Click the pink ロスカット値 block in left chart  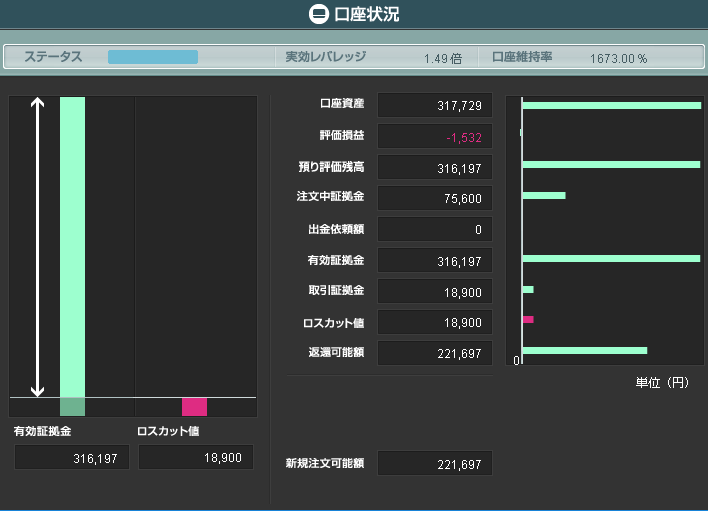[194, 407]
